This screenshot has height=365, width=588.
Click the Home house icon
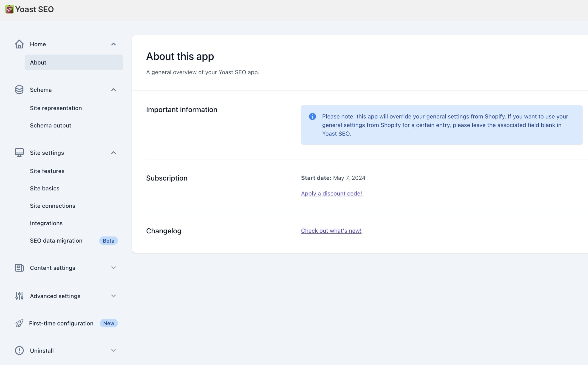[19, 44]
